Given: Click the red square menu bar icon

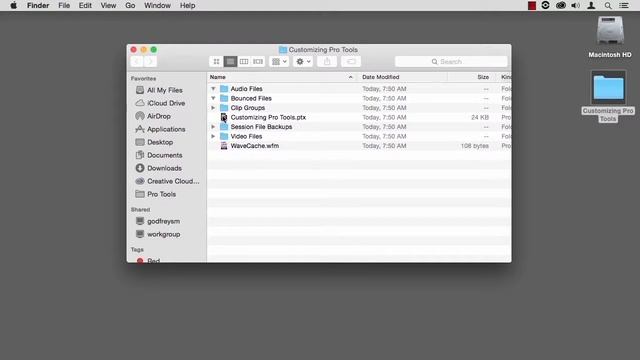Looking at the screenshot, I should [531, 6].
